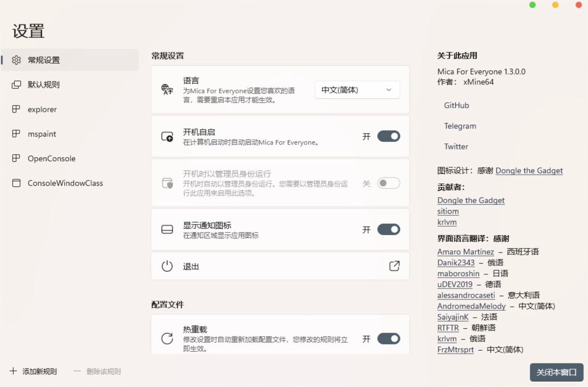
Task: Turn off the 热重载 switch
Action: point(388,339)
